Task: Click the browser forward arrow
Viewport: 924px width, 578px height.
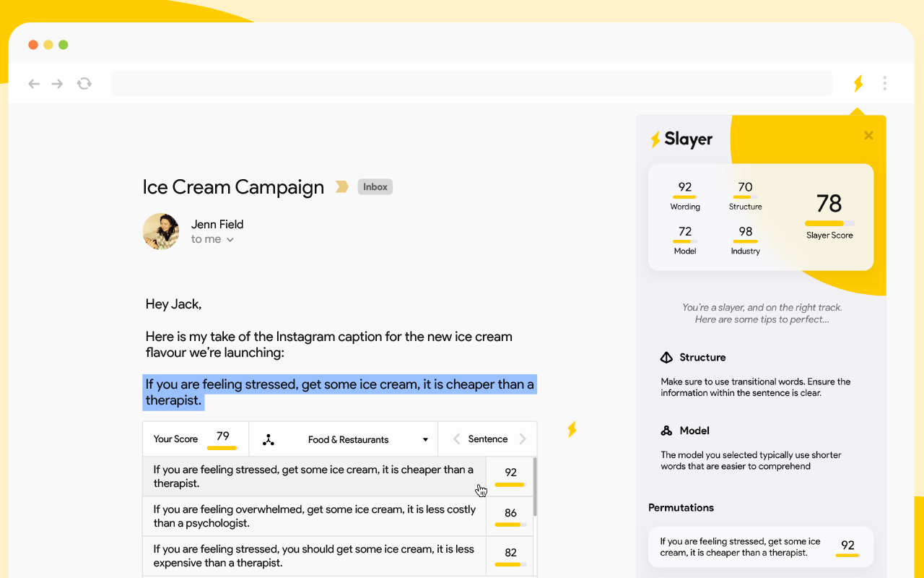Action: pos(58,84)
